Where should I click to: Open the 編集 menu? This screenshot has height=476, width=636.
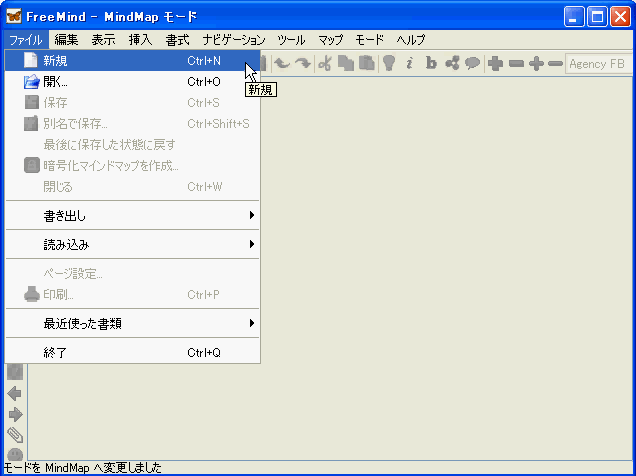point(67,40)
